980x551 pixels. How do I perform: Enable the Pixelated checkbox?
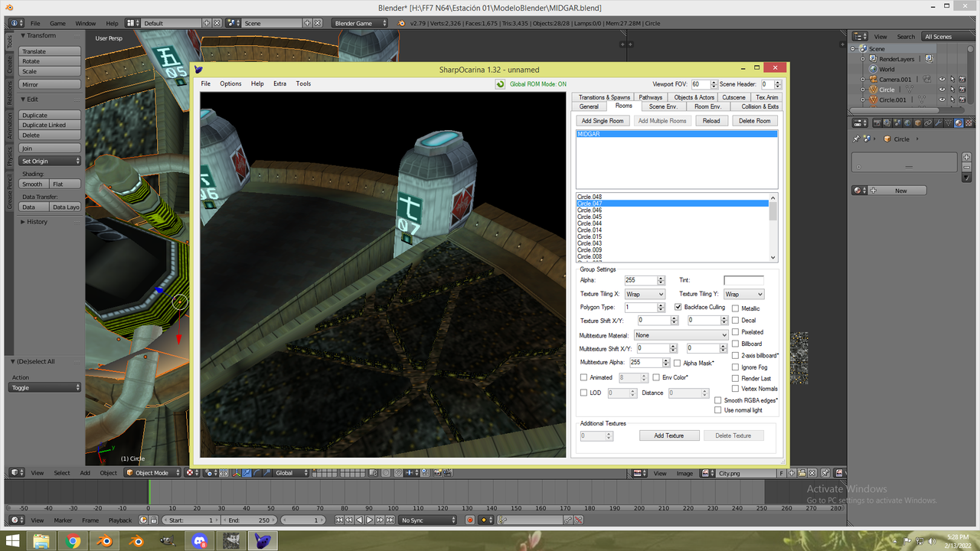point(736,332)
